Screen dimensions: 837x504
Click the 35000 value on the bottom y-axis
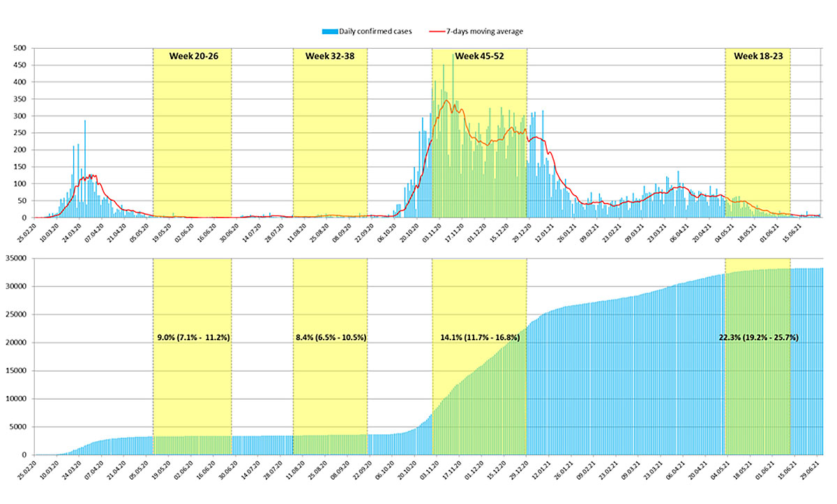[x=15, y=258]
